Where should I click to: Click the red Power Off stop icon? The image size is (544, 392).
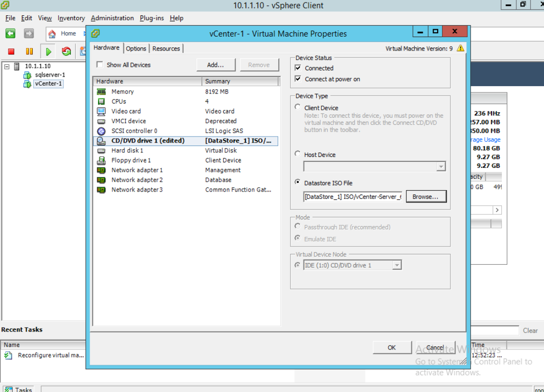[11, 51]
